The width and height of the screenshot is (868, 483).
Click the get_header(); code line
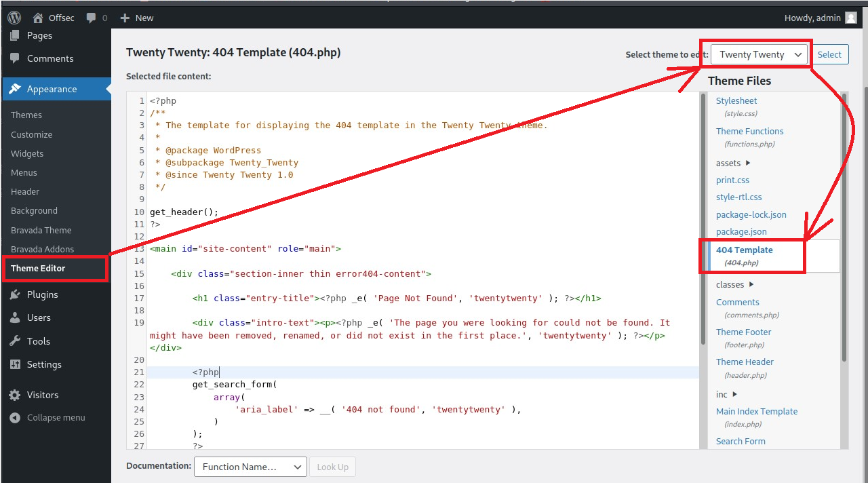(x=184, y=212)
